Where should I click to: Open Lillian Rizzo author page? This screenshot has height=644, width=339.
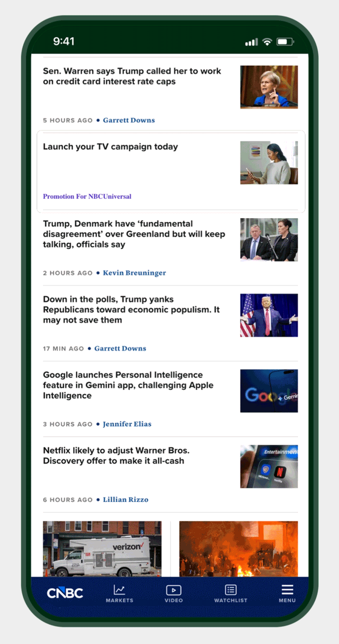[x=125, y=500]
